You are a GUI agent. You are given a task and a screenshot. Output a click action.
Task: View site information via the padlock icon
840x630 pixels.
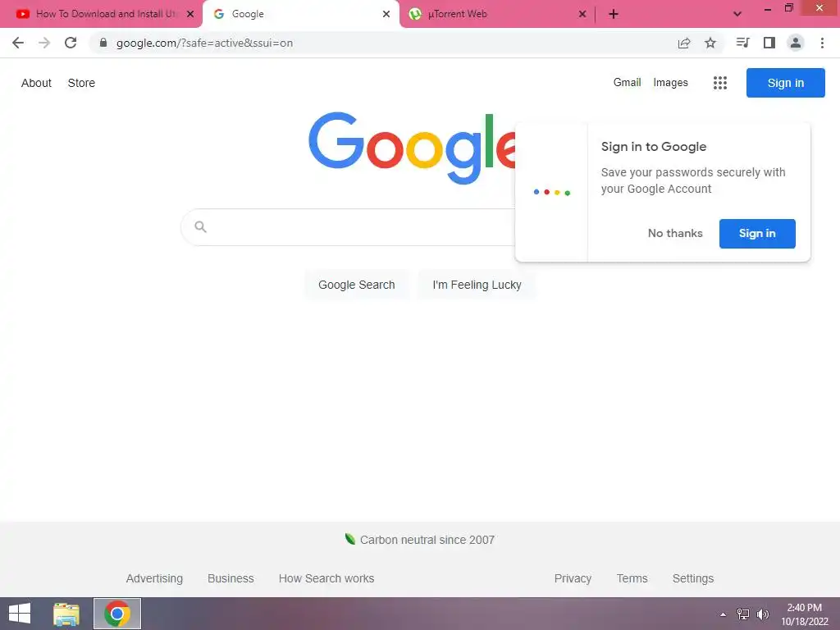pos(103,43)
